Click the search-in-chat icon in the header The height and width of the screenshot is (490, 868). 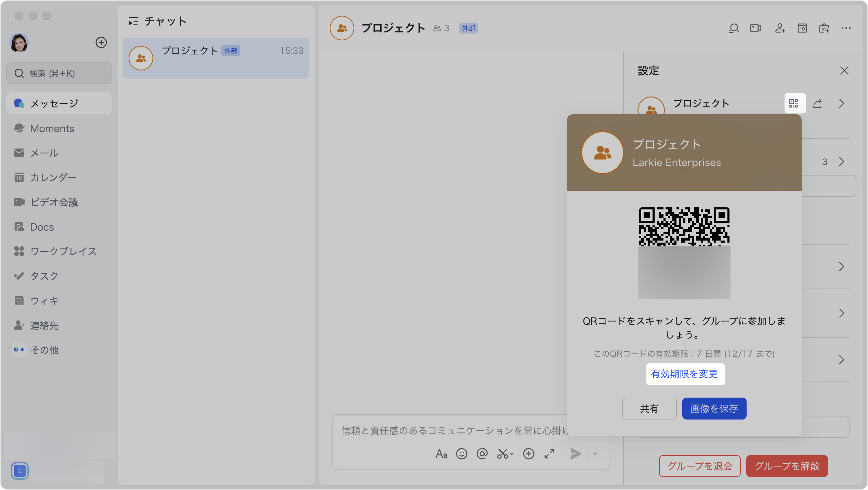point(734,28)
